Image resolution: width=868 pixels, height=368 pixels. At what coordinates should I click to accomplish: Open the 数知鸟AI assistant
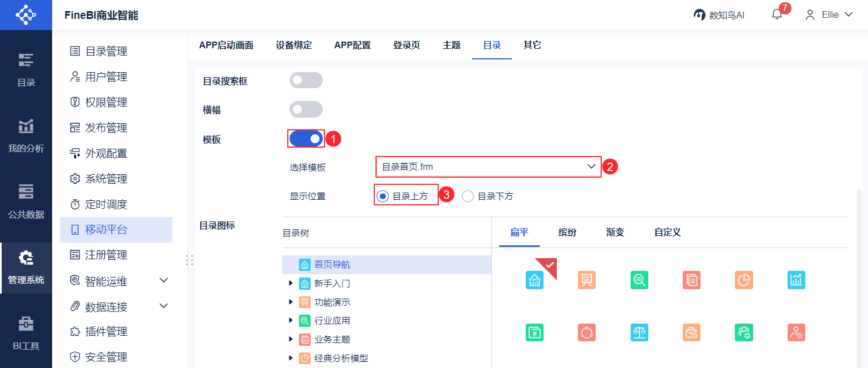(x=719, y=15)
